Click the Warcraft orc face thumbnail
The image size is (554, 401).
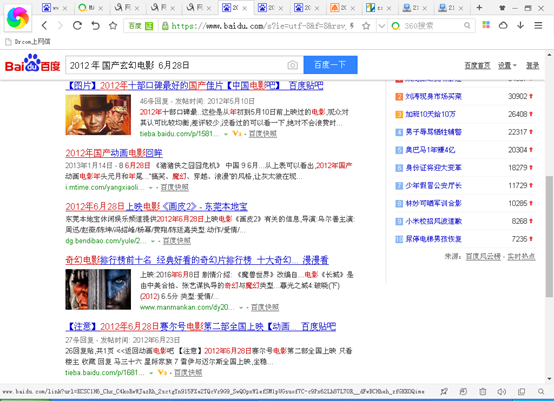pyautogui.click(x=98, y=289)
